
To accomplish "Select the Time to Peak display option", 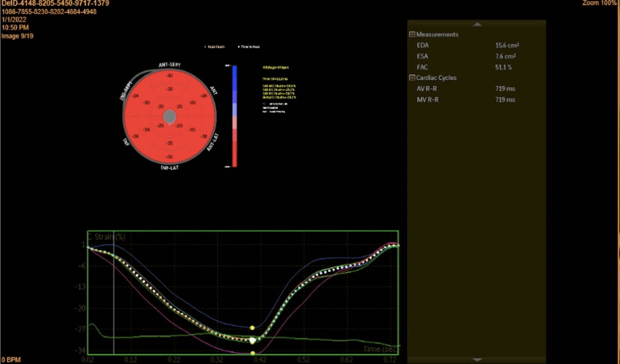I will 250,47.
